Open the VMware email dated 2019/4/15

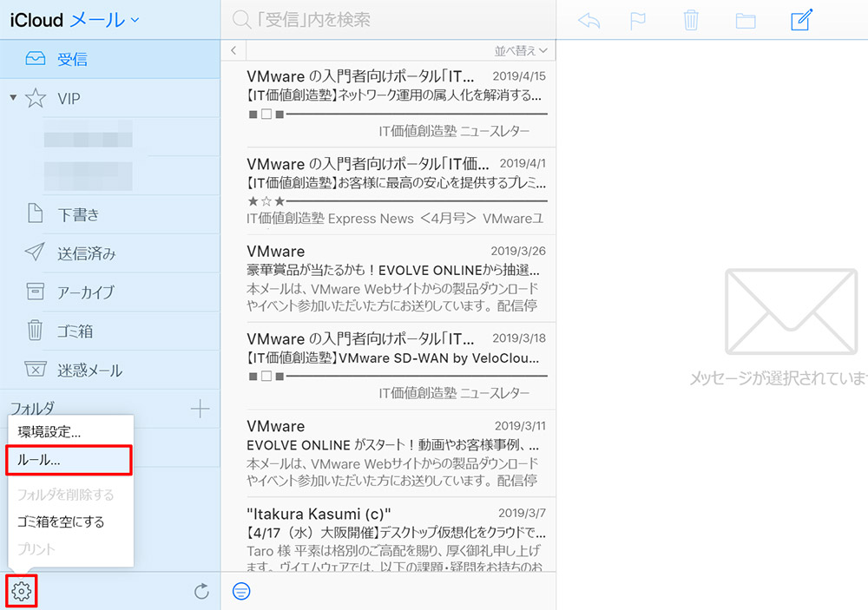(389, 103)
